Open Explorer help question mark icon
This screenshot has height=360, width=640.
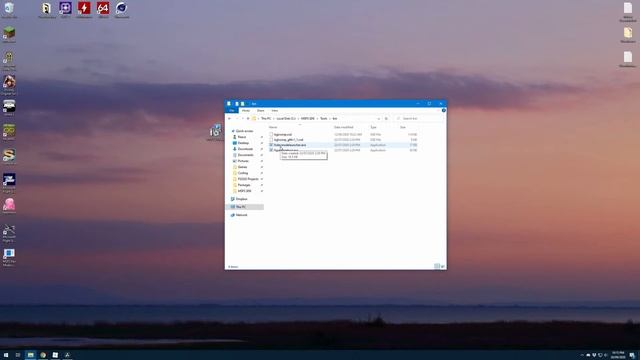click(x=443, y=110)
